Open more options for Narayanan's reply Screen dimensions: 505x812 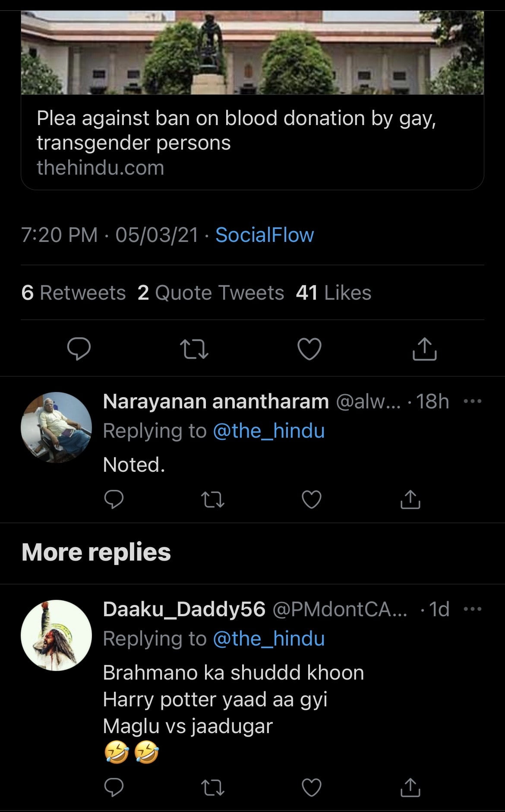point(472,401)
